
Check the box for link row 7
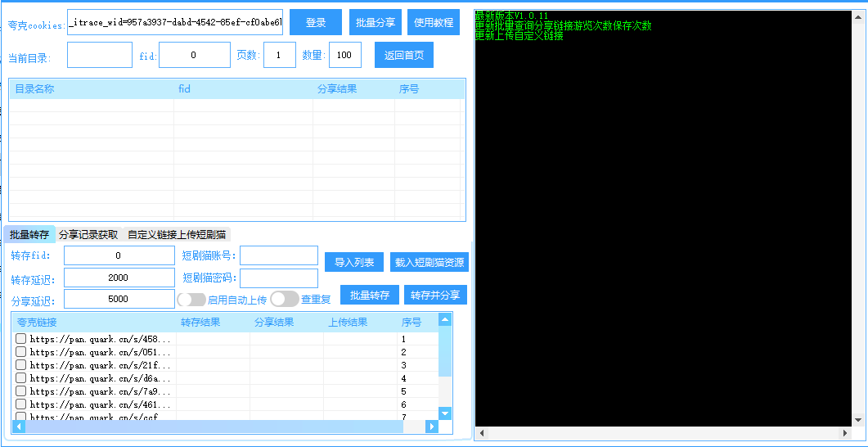pos(21,417)
